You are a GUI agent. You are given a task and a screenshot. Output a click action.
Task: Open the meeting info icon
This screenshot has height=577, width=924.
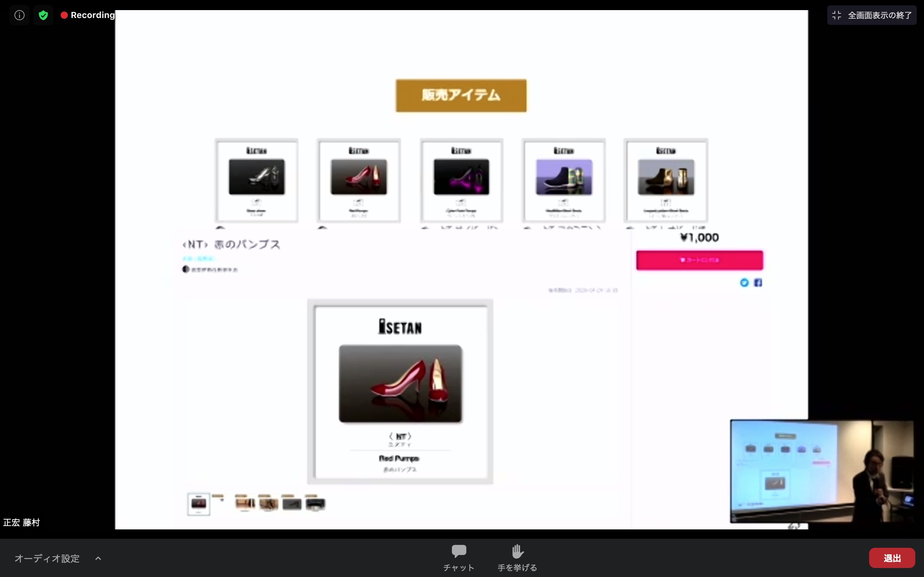point(19,15)
